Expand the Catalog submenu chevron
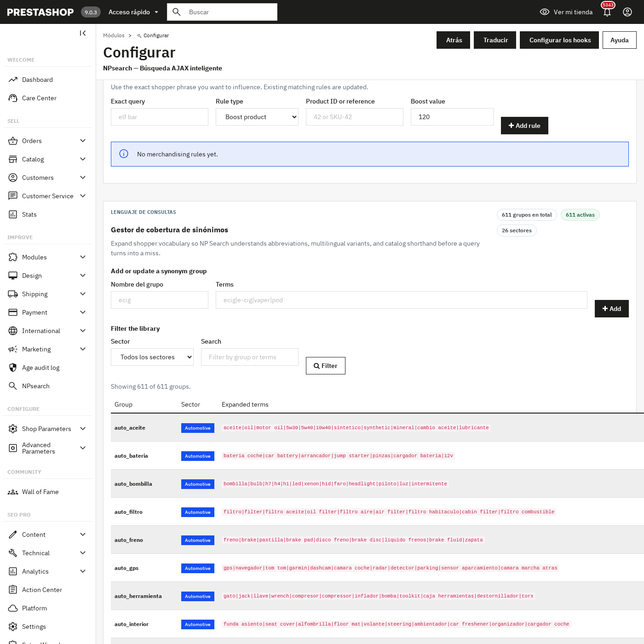Viewport: 644px width, 644px height. click(x=83, y=159)
